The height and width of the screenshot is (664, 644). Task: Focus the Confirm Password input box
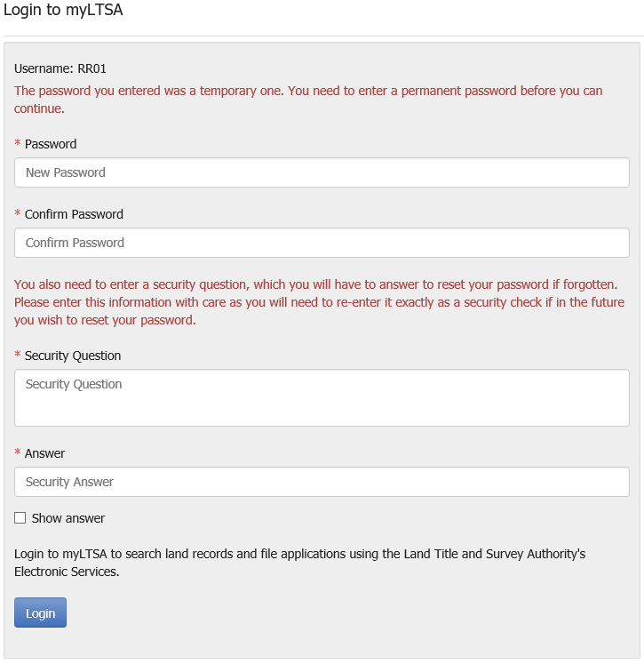pos(322,243)
